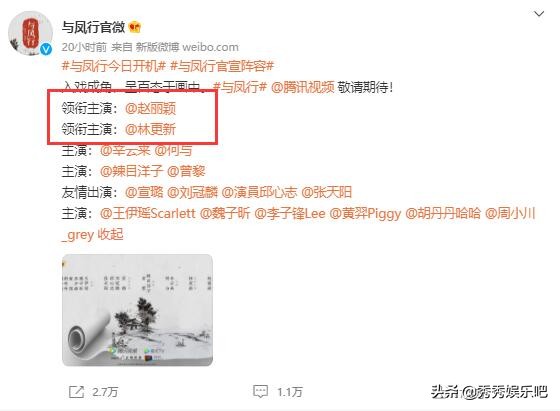Visit the @腾讯视频 mention
The width and height of the screenshot is (560, 411).
coord(302,87)
